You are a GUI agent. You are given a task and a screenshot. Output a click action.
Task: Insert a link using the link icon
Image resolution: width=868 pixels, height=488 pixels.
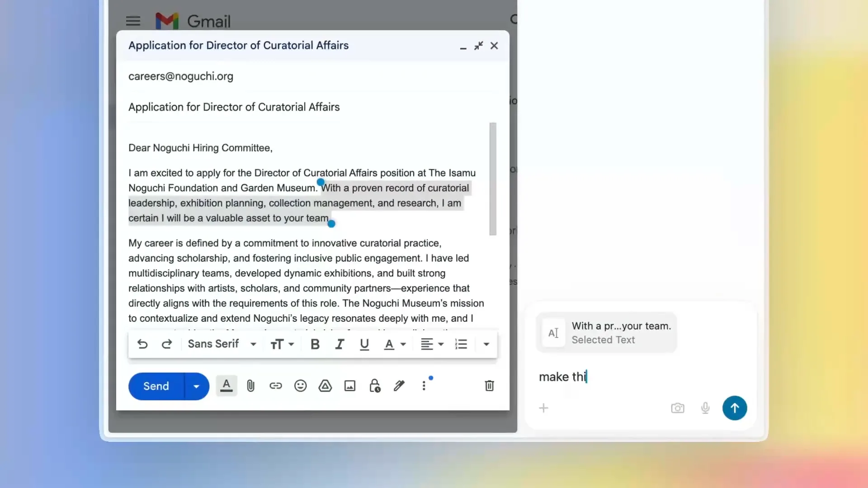tap(275, 386)
